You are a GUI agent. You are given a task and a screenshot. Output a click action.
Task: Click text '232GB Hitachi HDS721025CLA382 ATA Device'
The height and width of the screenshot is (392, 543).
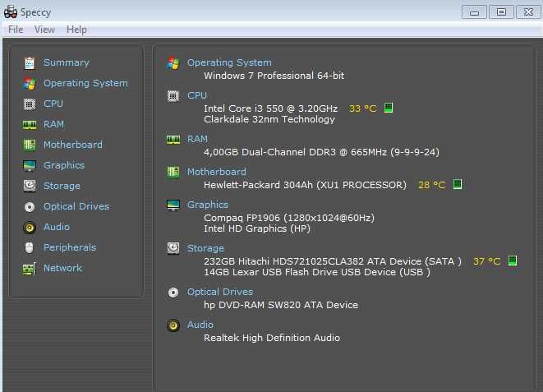tap(312, 261)
